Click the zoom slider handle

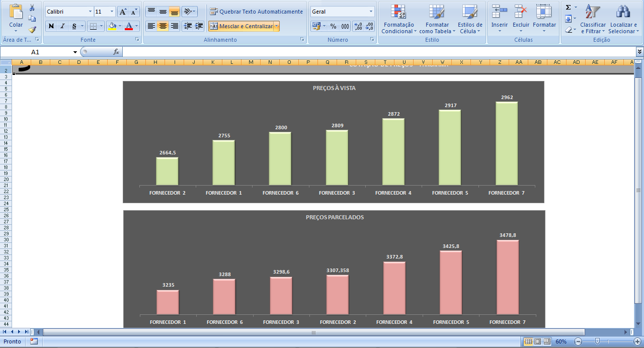pyautogui.click(x=597, y=341)
